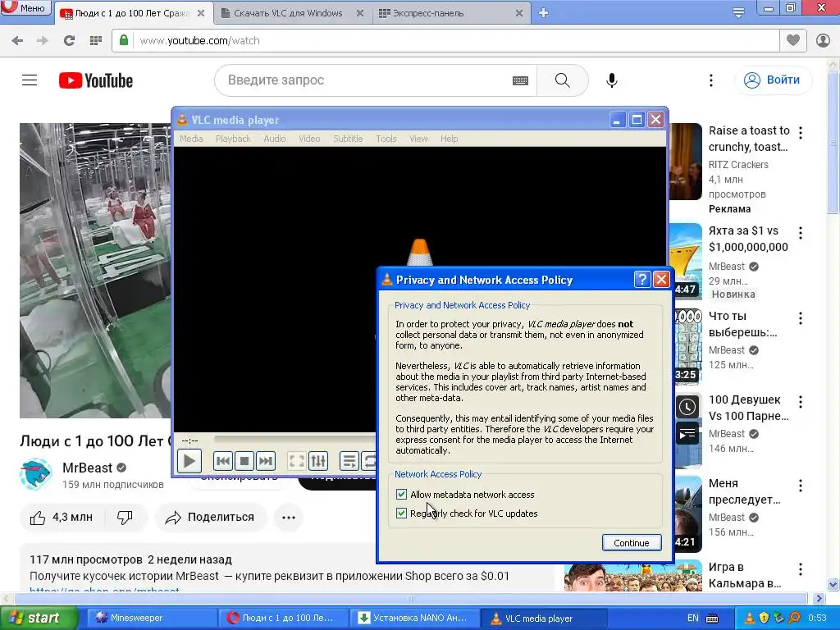Click the help question mark in Privacy dialog

641,279
